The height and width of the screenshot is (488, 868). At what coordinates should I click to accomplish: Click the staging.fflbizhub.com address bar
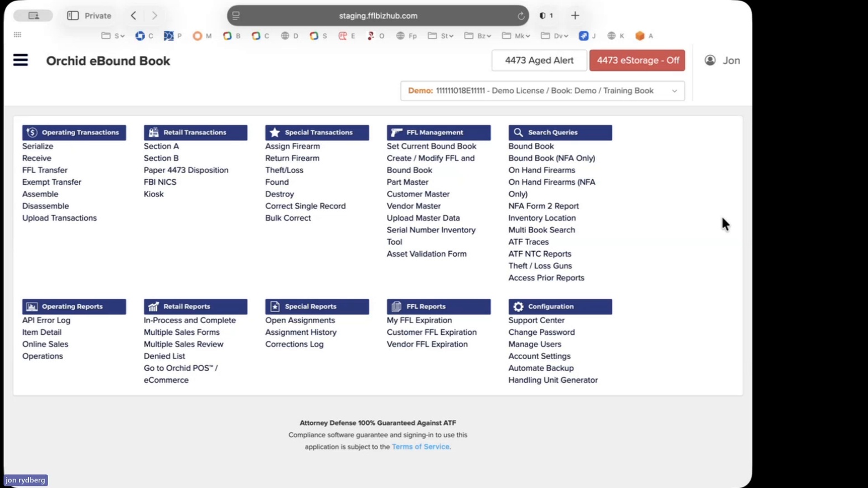pyautogui.click(x=378, y=15)
